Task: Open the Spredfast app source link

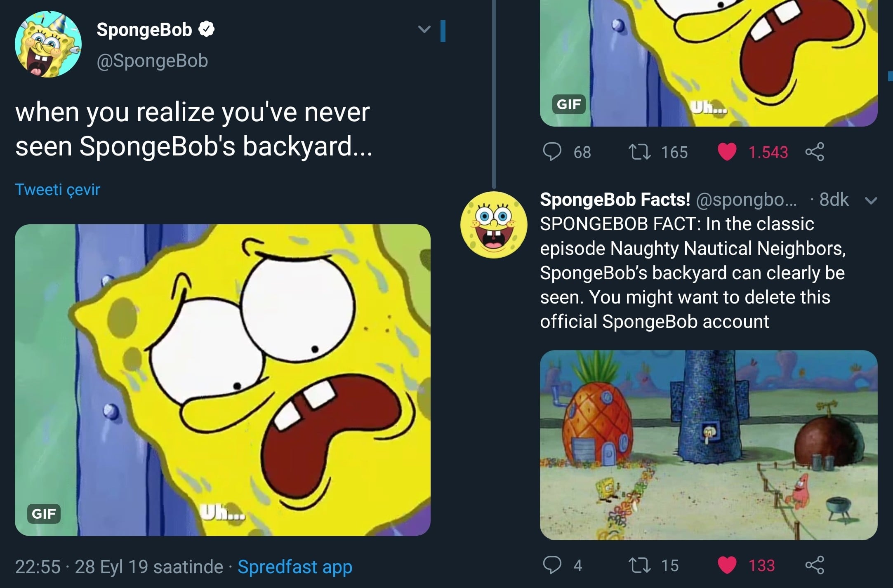Action: click(x=295, y=567)
